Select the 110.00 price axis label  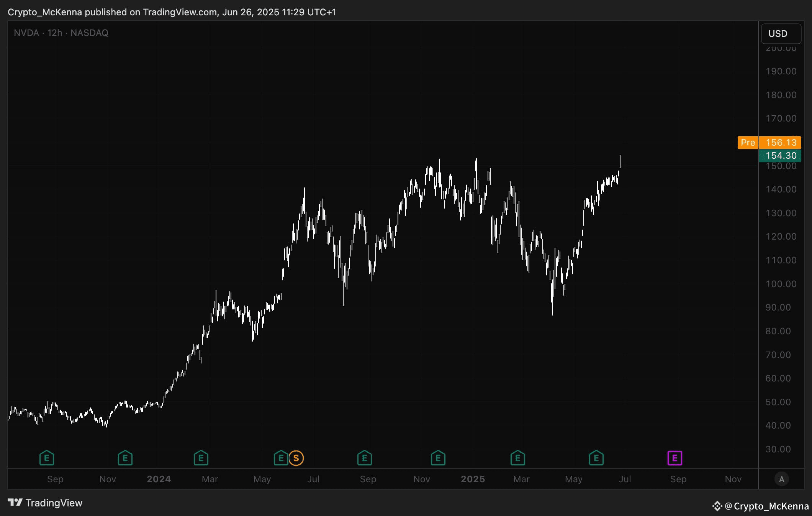[781, 260]
